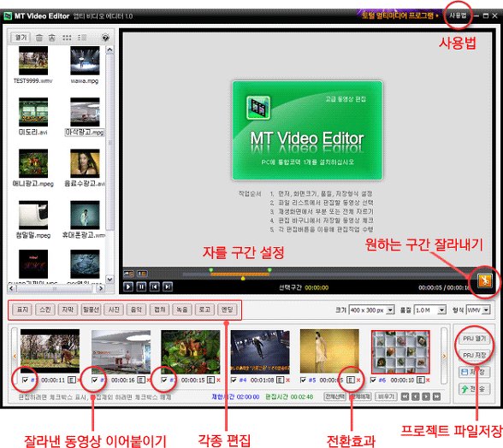
Task: Click the 스킨 skin edit button
Action: (x=44, y=309)
